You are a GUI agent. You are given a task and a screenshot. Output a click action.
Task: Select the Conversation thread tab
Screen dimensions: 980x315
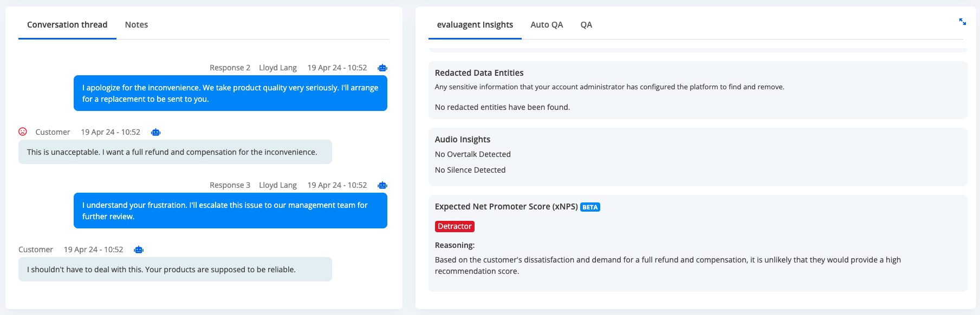point(67,25)
